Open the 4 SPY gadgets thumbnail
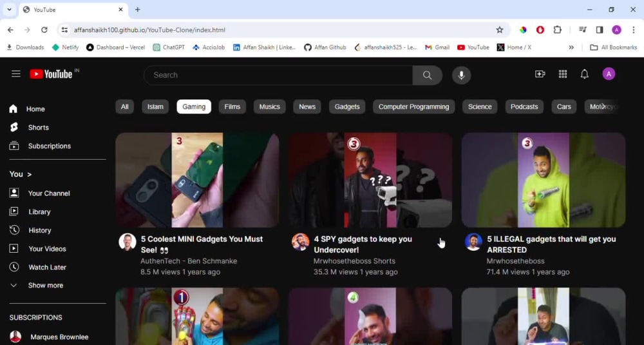 pyautogui.click(x=370, y=180)
